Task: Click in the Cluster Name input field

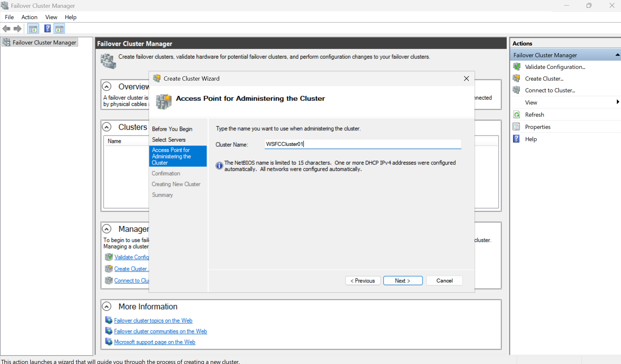Action: click(363, 144)
